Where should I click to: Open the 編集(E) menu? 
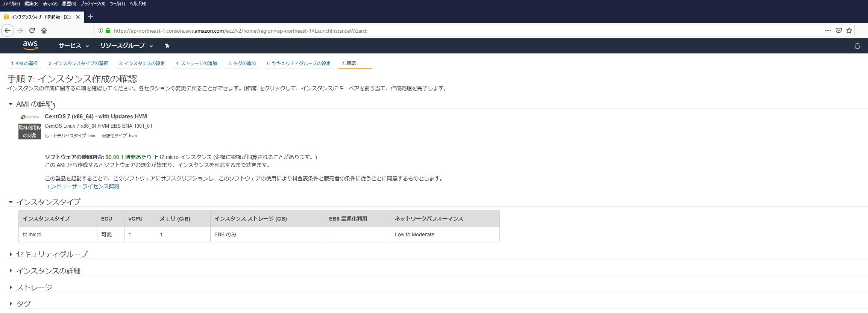click(31, 4)
